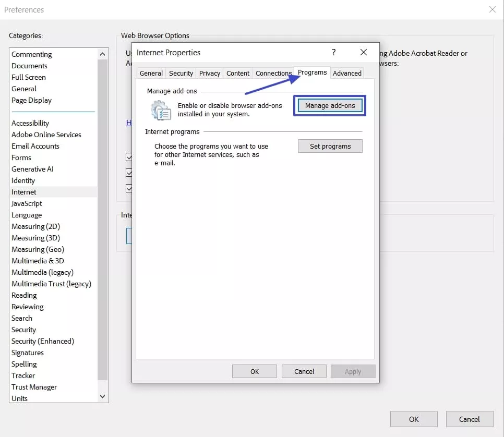Switch to the Connections tab
Screen dimensions: 504x437
coord(273,73)
